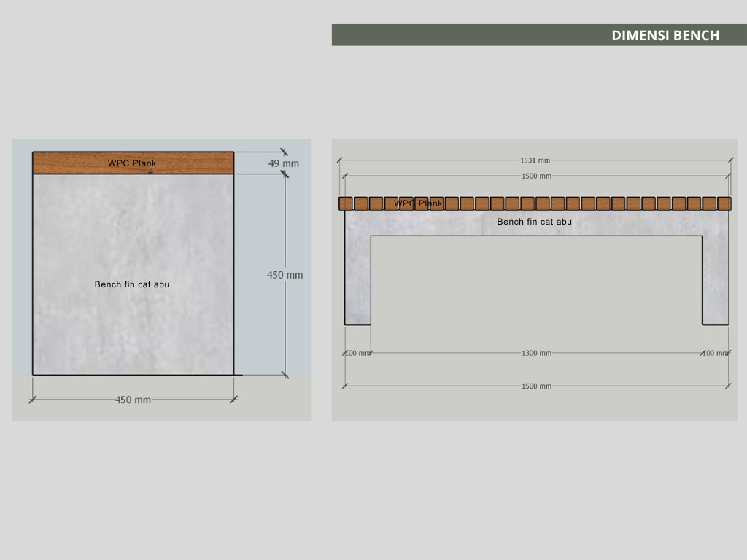Viewport: 747px width, 560px height.
Task: Select "WPC Plank" label in the front view
Action: pyautogui.click(x=419, y=203)
